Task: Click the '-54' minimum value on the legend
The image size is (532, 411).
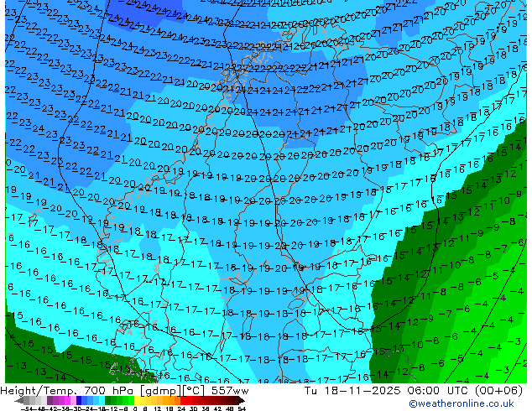Action: pos(27,409)
